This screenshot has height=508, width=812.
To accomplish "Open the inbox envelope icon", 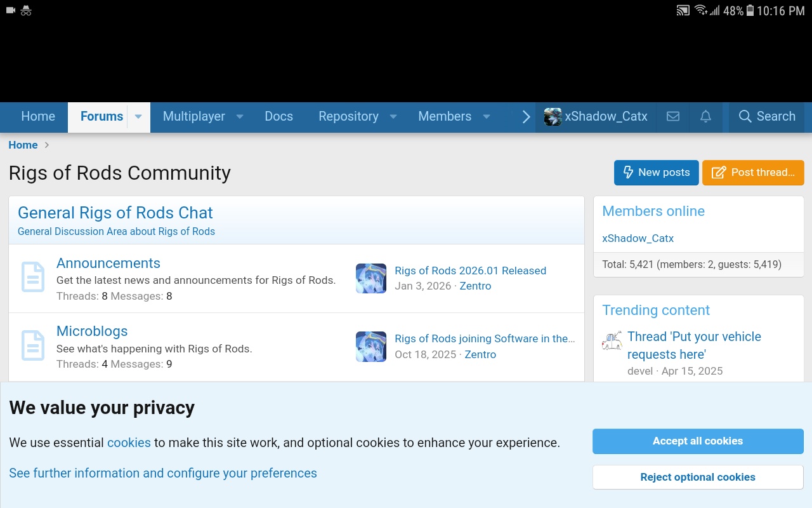I will pos(673,116).
